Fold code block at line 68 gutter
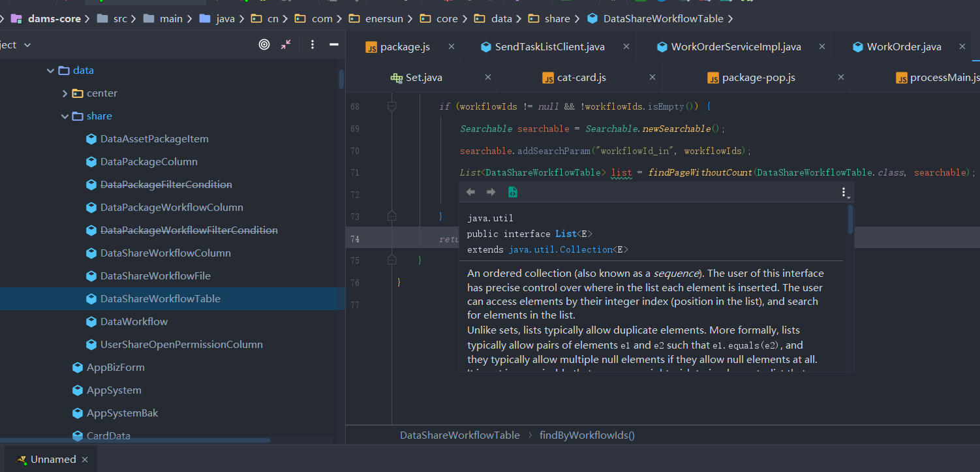The image size is (980, 472). (391, 106)
